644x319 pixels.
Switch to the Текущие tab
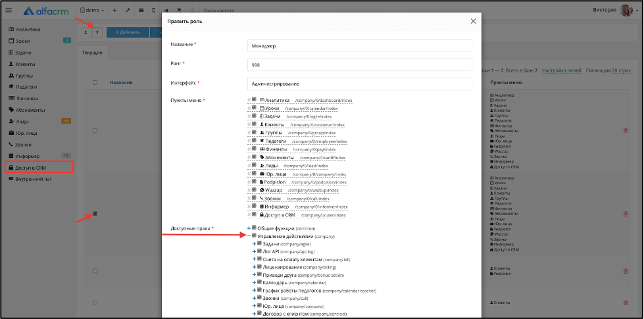(92, 53)
